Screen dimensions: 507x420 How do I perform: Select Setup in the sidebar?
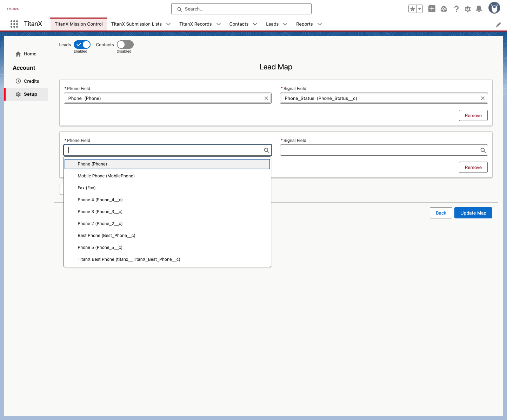point(26,94)
